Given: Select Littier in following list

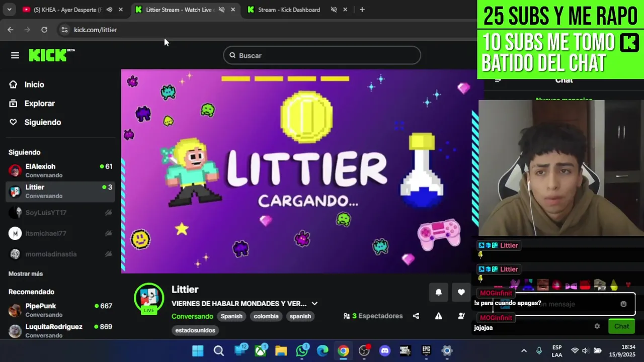Looking at the screenshot, I should tap(60, 191).
